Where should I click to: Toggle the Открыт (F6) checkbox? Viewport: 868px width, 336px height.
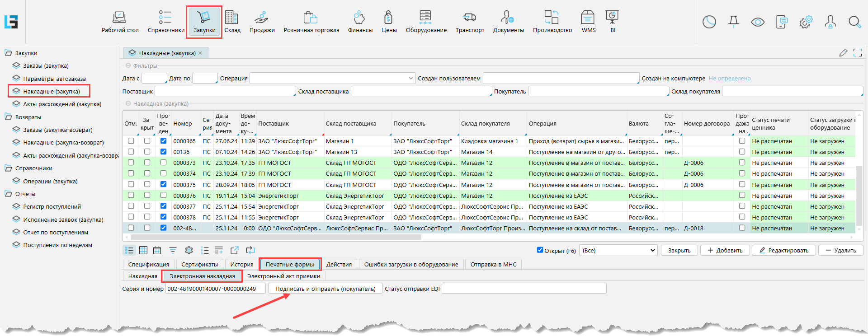[540, 250]
